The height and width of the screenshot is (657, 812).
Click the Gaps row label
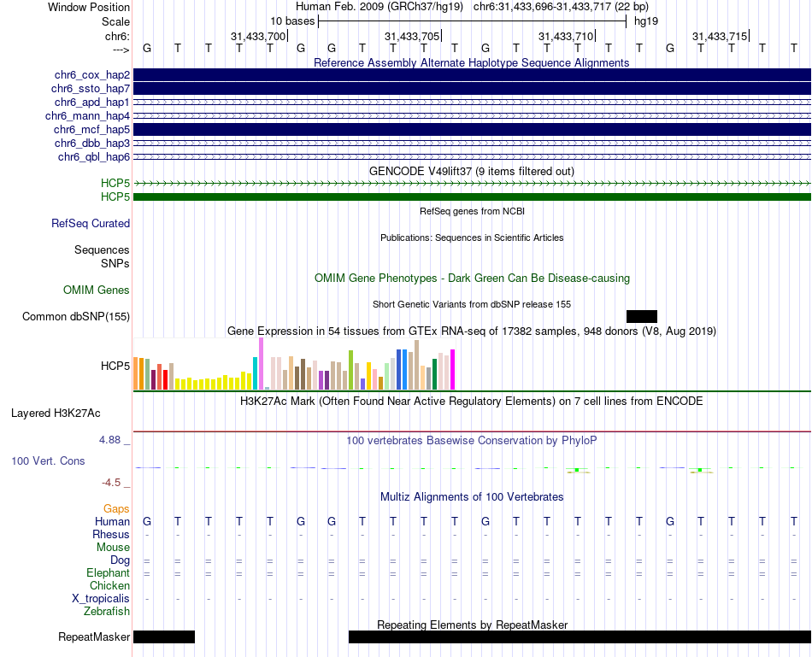pyautogui.click(x=116, y=509)
